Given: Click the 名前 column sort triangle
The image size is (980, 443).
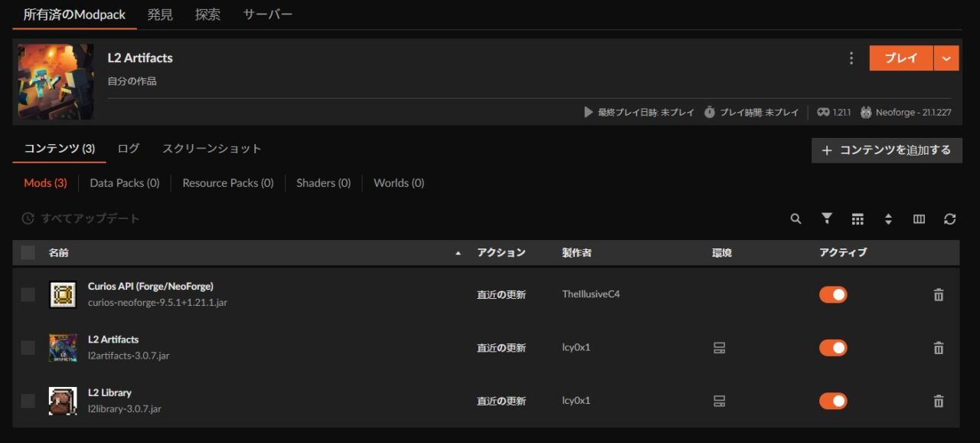Looking at the screenshot, I should pyautogui.click(x=459, y=251).
